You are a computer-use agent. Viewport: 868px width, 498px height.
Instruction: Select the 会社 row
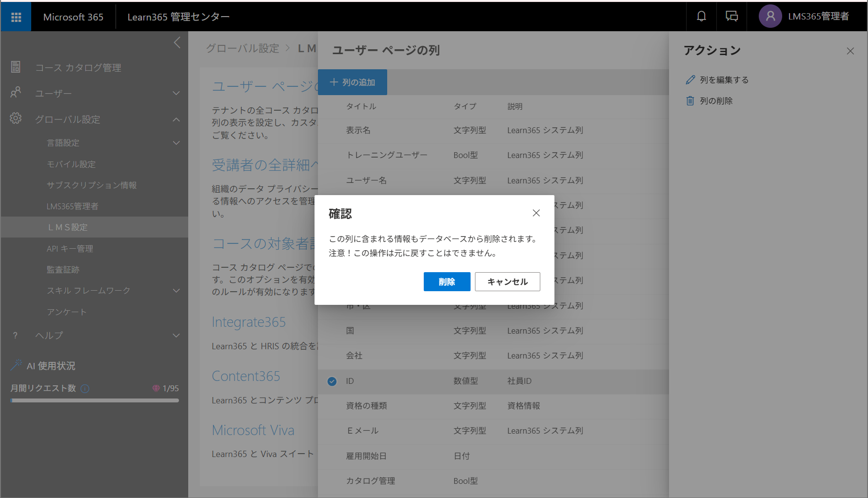pyautogui.click(x=493, y=356)
